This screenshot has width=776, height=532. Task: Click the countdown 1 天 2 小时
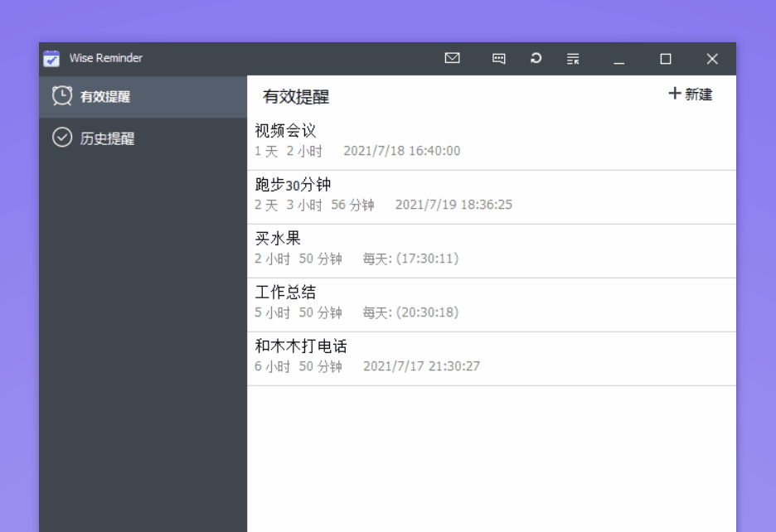(x=289, y=151)
